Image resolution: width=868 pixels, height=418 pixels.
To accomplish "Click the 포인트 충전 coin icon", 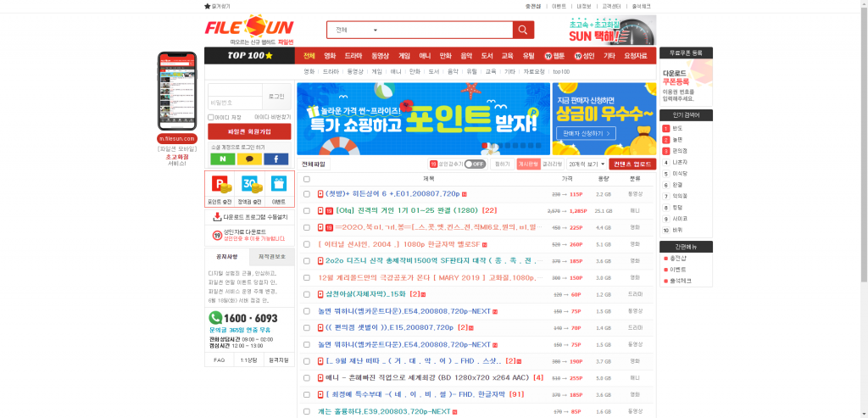I will tap(220, 184).
